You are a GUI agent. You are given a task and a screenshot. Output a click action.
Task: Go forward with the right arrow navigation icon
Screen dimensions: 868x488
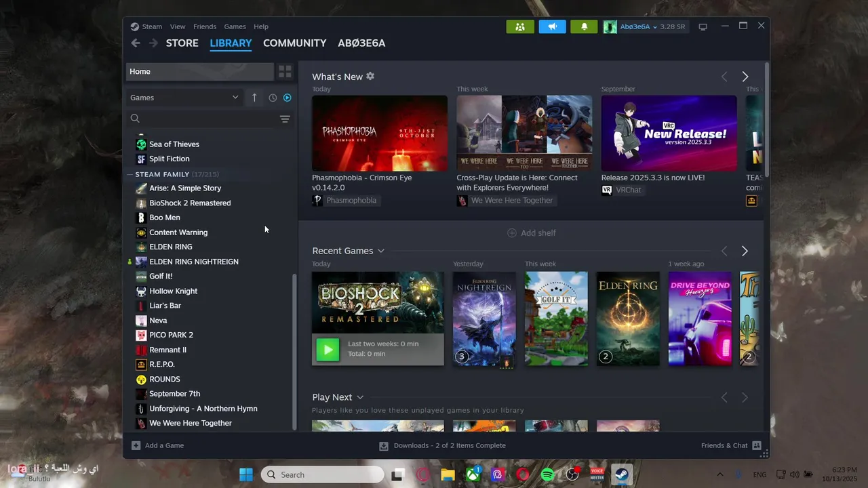click(153, 43)
